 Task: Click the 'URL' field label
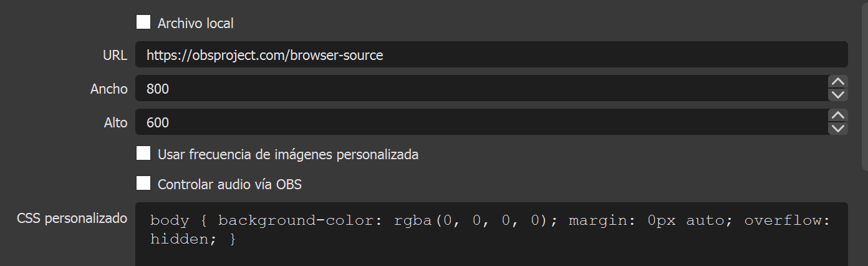click(115, 56)
